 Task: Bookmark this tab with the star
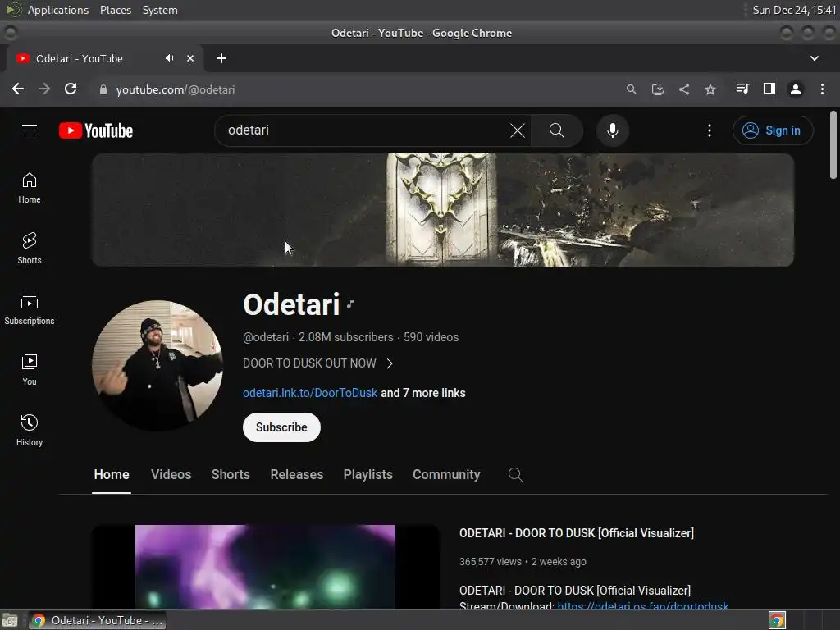(x=710, y=89)
